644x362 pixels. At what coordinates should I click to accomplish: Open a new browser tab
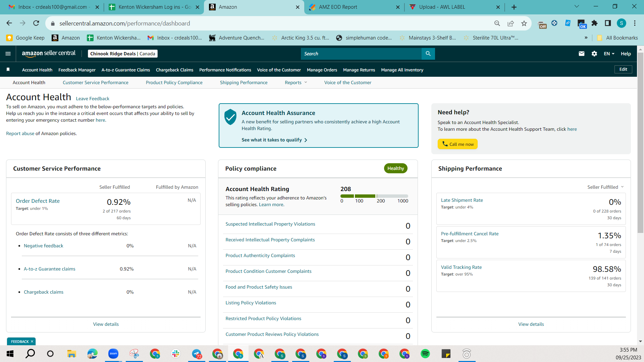point(514,7)
